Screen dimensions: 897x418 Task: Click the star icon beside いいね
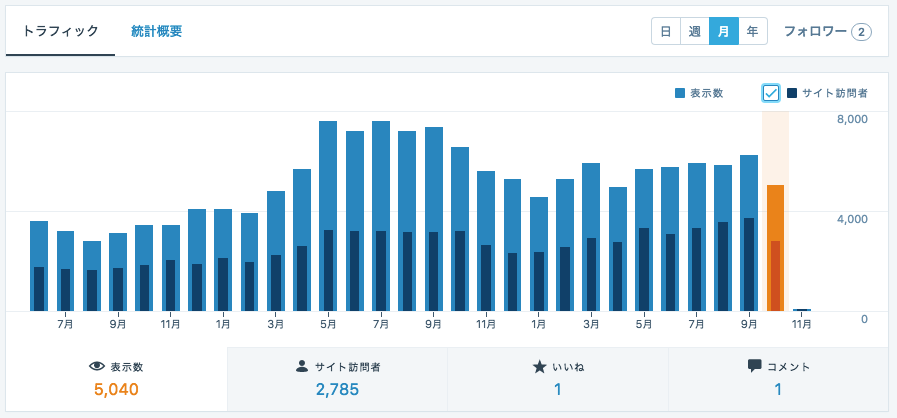click(x=539, y=367)
